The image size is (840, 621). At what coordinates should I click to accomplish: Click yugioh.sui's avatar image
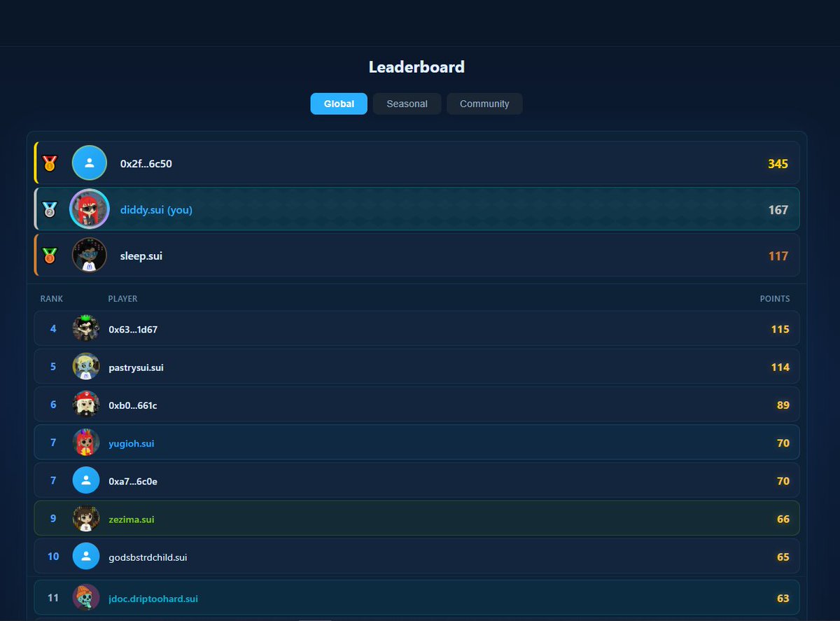86,442
